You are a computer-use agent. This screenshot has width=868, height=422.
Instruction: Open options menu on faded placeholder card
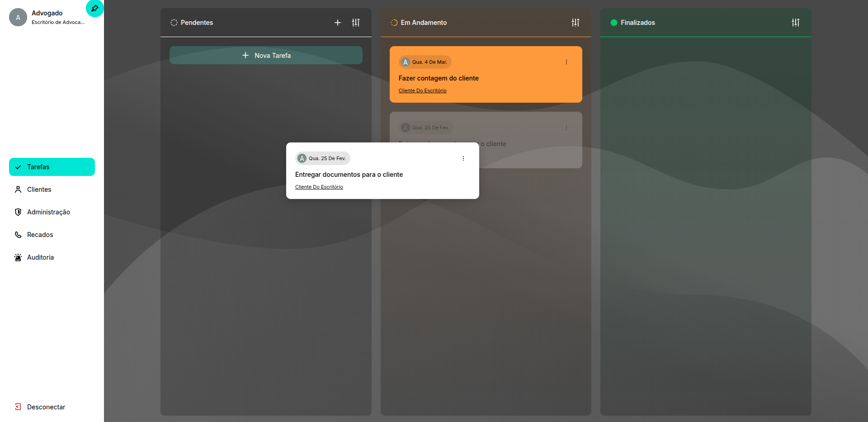(566, 128)
